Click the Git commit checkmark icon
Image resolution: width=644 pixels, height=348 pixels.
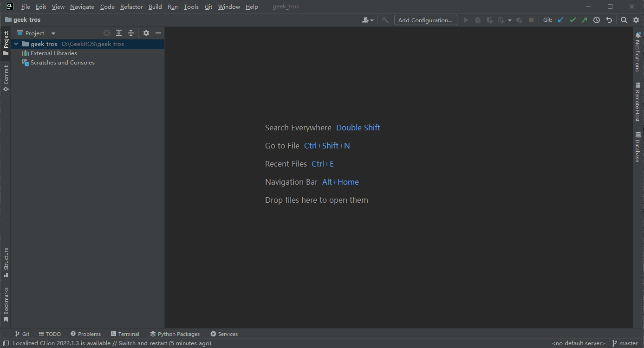pyautogui.click(x=572, y=20)
